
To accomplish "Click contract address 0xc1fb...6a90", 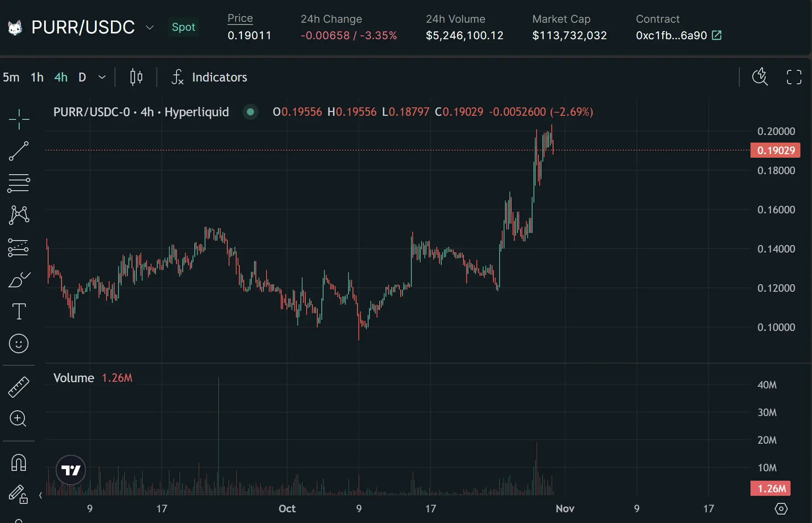I will [672, 35].
